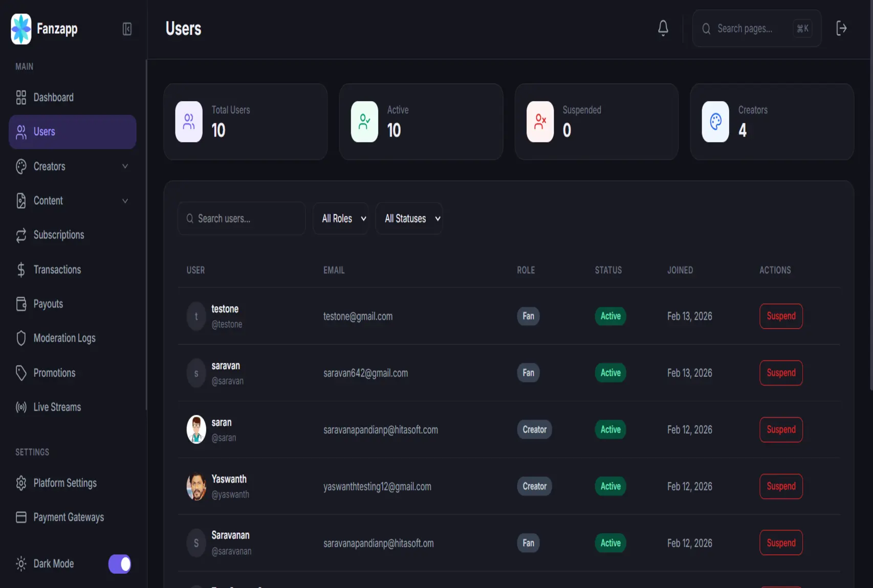Click the USER column header
Image resolution: width=873 pixels, height=588 pixels.
[x=195, y=270]
